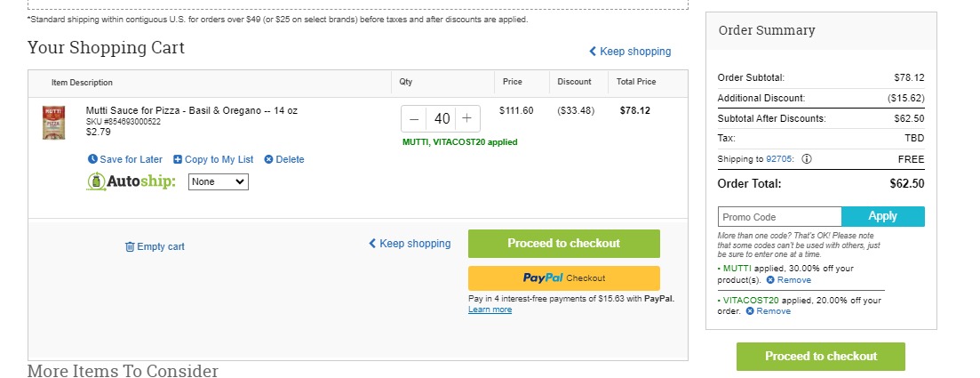Screen dimensions: 980x378
Task: Click the PayPal Checkout button
Action: pyautogui.click(x=564, y=277)
